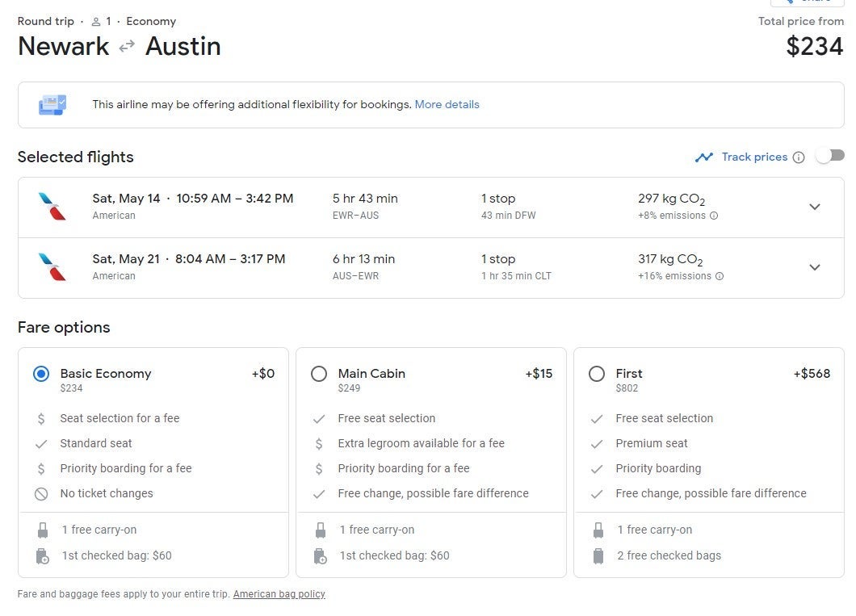Enable the Track prices toggle
Screen dimensions: 856x616
point(829,156)
